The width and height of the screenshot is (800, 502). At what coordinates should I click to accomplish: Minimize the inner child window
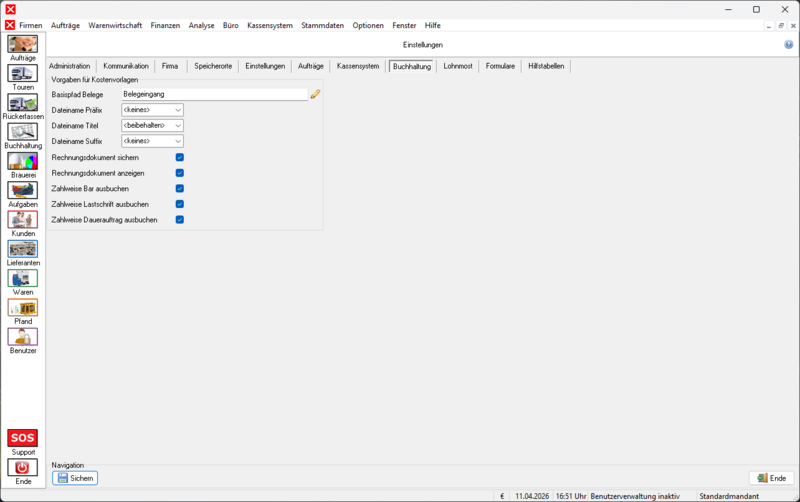(769, 26)
